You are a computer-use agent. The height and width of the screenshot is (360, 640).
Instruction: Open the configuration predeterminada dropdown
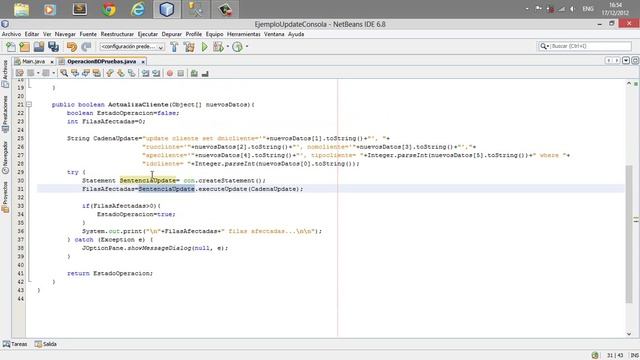pyautogui.click(x=132, y=47)
